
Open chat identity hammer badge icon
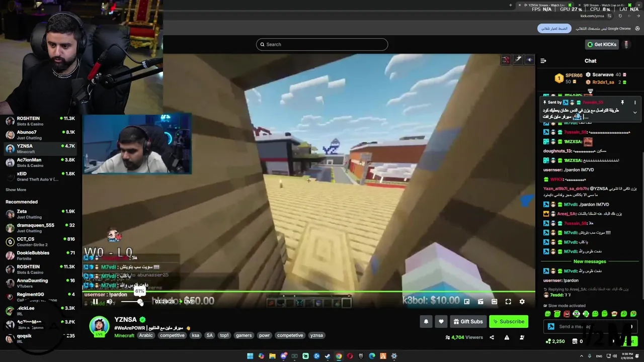pos(551,326)
